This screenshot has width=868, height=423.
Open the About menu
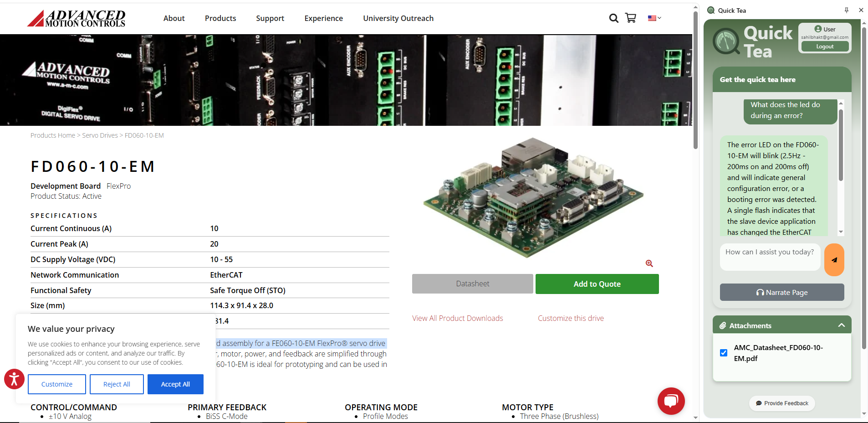[x=174, y=18]
